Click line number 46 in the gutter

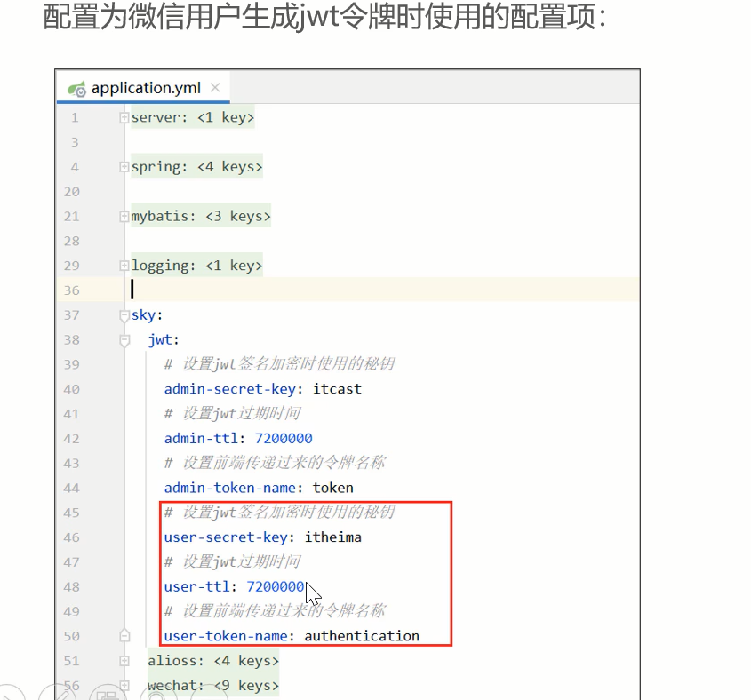coord(71,537)
